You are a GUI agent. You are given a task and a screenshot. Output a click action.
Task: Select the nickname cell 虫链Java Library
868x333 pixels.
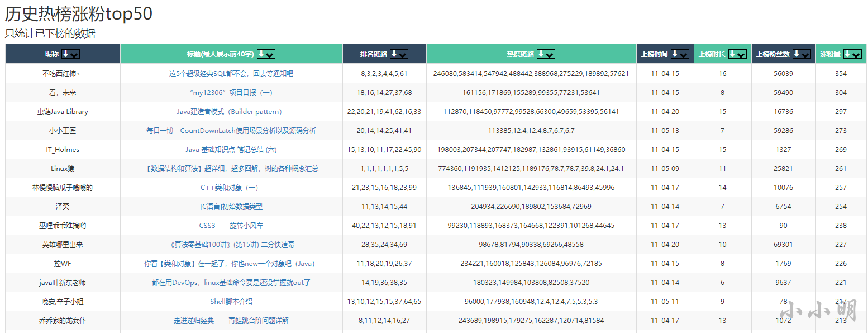tap(63, 112)
